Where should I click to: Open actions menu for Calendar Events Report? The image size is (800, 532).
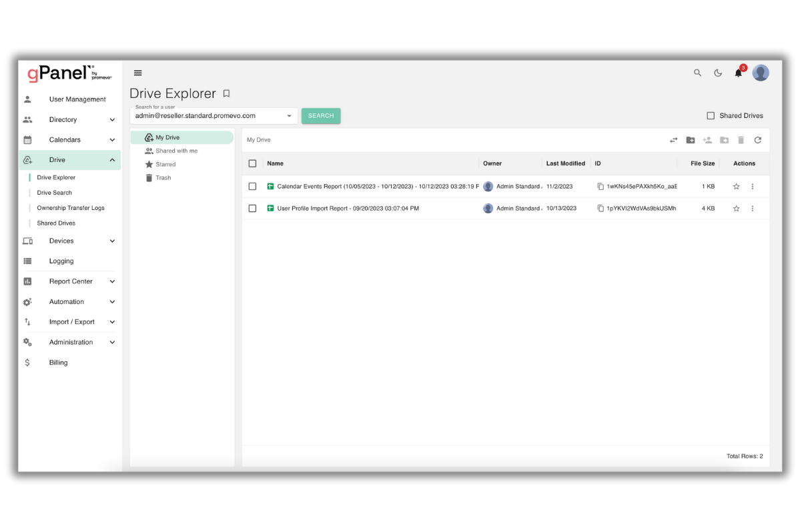coord(753,187)
